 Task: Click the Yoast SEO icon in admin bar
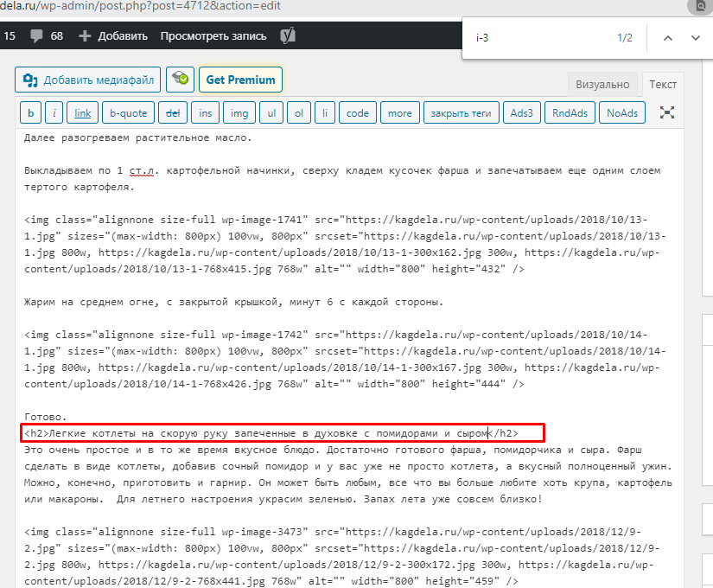[x=288, y=36]
